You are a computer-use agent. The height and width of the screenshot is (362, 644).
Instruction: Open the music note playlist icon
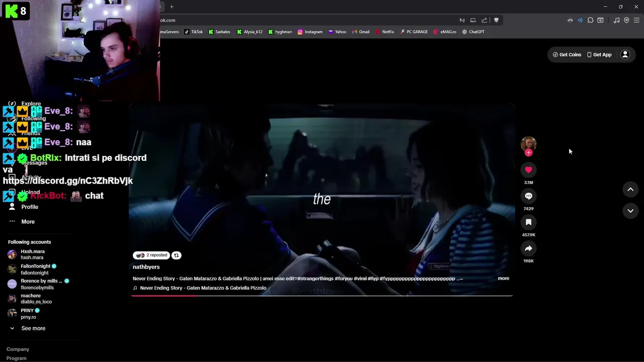click(616, 20)
